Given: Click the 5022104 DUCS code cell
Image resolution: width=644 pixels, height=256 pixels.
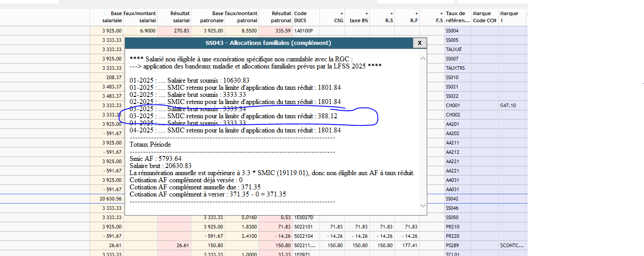Looking at the screenshot, I should click(306, 236).
